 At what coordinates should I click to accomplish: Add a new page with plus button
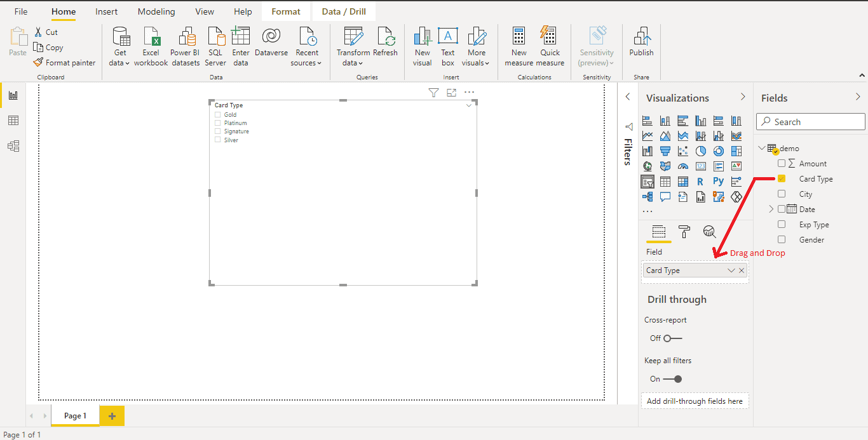[x=112, y=416]
